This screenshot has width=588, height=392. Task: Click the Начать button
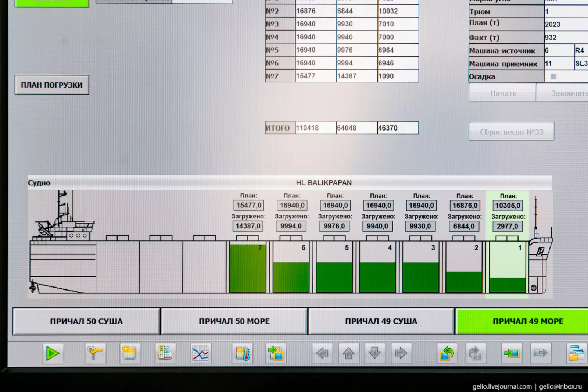pos(503,93)
